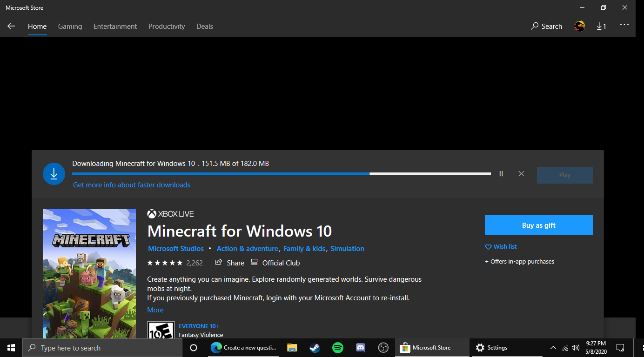Click the Buy as gift button
644x357 pixels.
539,225
